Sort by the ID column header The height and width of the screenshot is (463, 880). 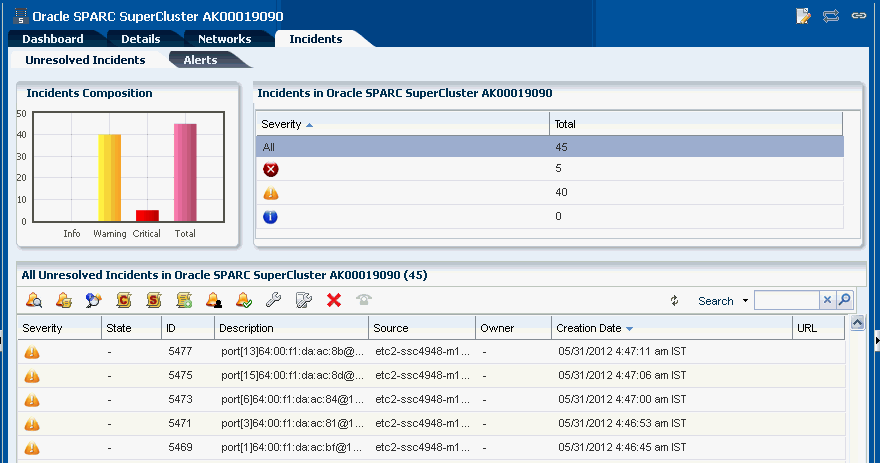(187, 328)
